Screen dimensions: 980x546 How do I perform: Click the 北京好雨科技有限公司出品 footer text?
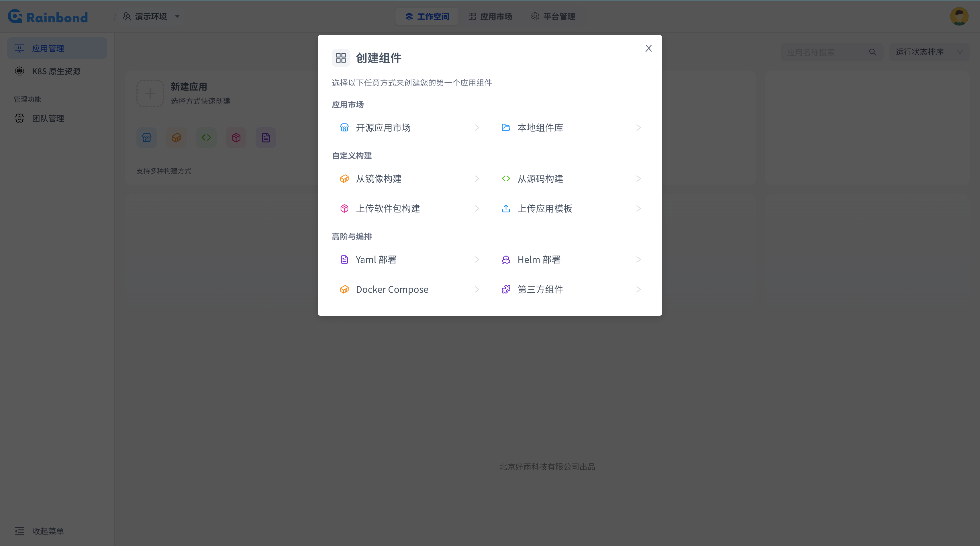547,467
